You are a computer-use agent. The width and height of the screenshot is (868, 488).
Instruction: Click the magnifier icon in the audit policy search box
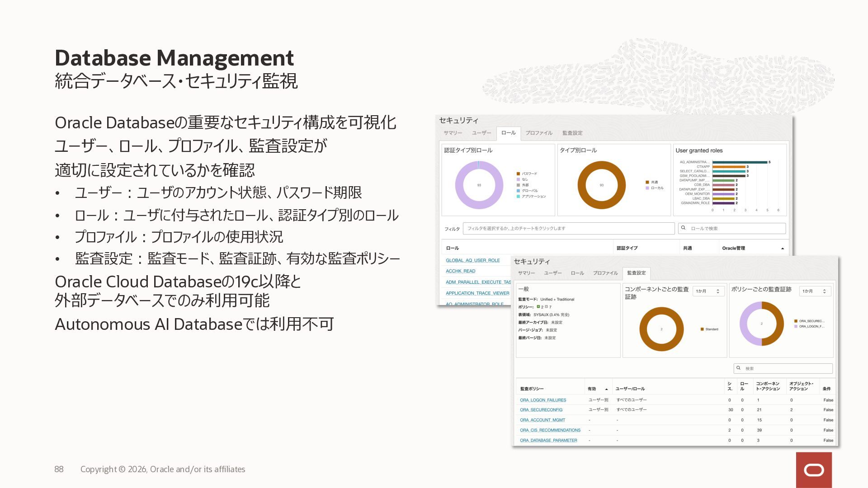click(x=739, y=368)
